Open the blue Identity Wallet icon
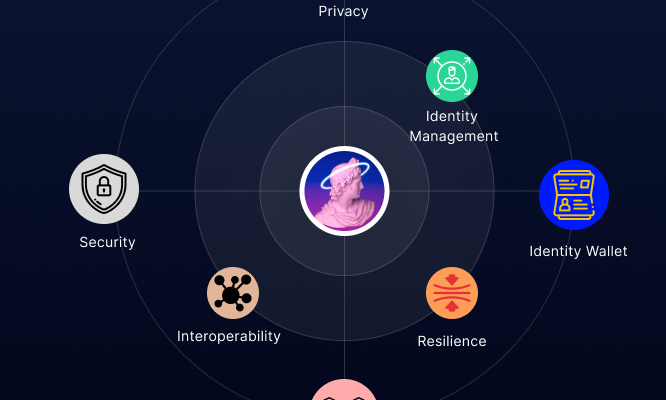Image resolution: width=666 pixels, height=400 pixels. coord(574,195)
